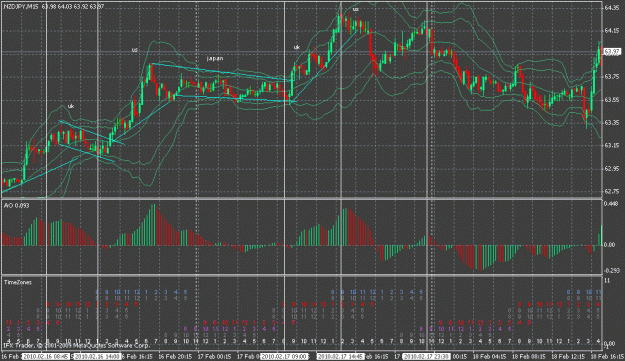The width and height of the screenshot is (625, 361).
Task: Click the 63.15 price axis label
Action: (611, 146)
